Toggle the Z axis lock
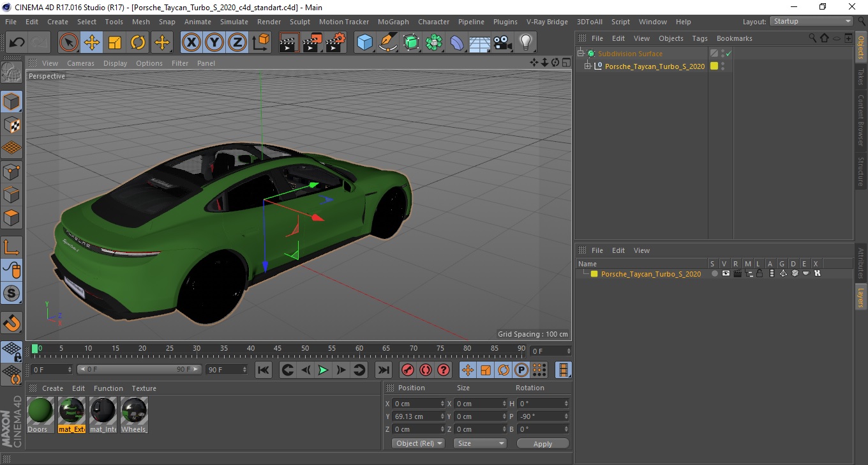 coord(237,43)
